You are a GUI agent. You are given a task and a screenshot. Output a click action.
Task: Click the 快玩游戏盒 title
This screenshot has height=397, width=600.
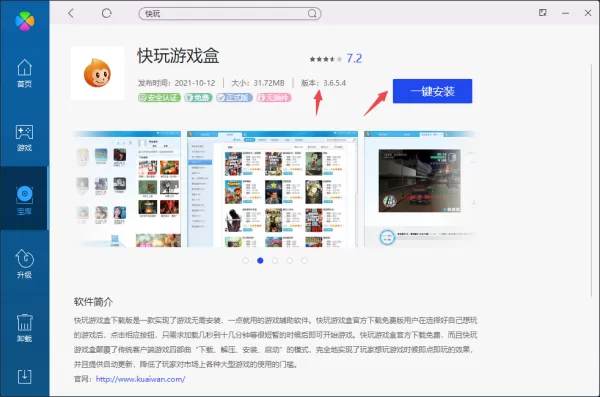pyautogui.click(x=178, y=56)
